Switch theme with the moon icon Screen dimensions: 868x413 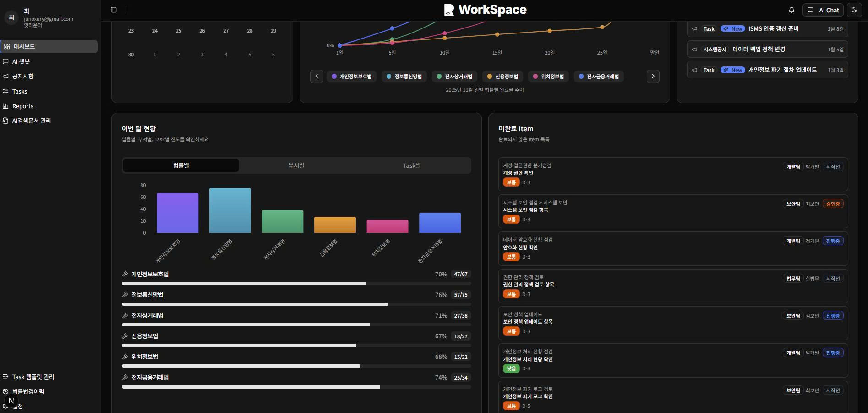pos(854,10)
